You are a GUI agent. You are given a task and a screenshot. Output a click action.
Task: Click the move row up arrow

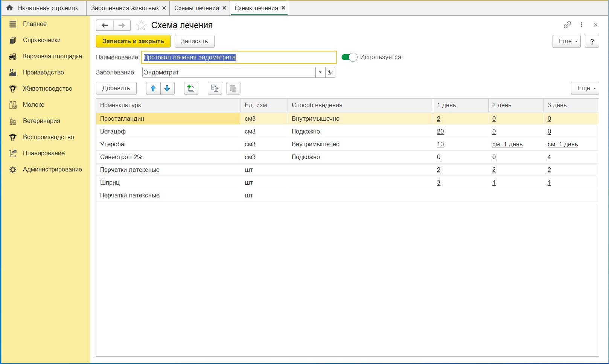coord(153,88)
